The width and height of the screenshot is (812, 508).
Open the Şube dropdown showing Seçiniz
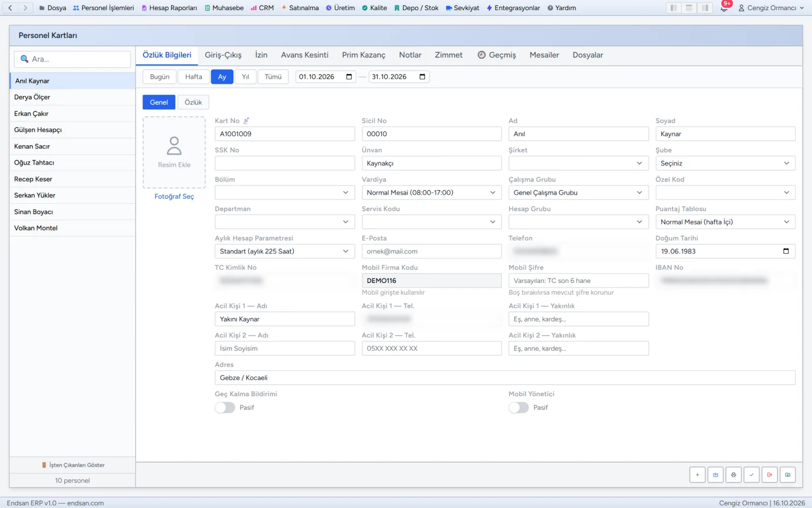click(x=725, y=163)
